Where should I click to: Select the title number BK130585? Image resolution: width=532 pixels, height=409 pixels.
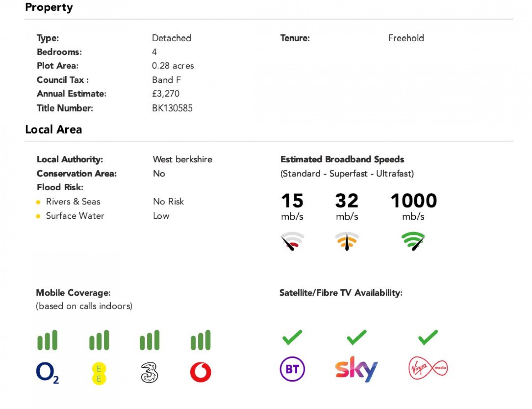click(x=172, y=108)
